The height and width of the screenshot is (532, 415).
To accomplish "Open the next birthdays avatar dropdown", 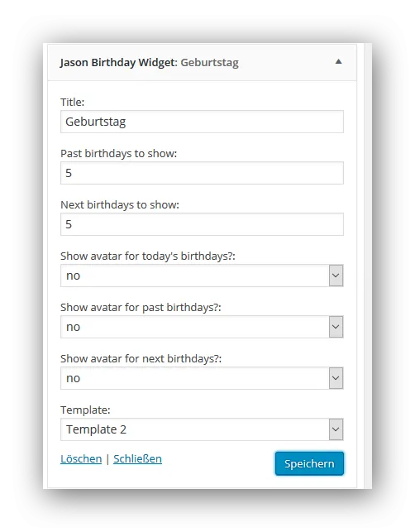I will coord(202,378).
